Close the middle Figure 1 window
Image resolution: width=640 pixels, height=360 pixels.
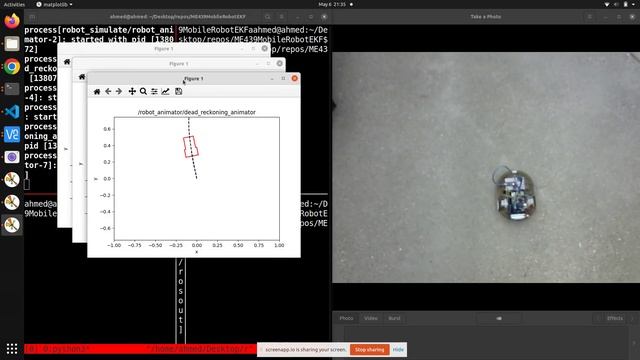pyautogui.click(x=280, y=63)
